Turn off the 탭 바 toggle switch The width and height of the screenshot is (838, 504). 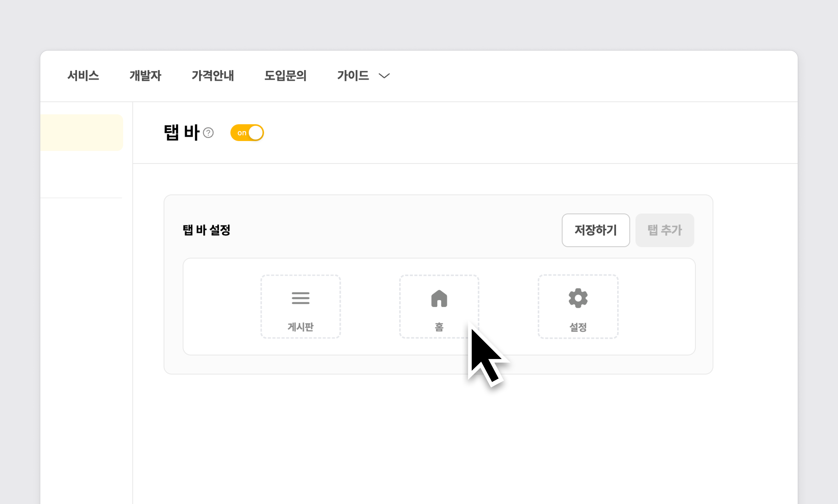[x=247, y=133]
